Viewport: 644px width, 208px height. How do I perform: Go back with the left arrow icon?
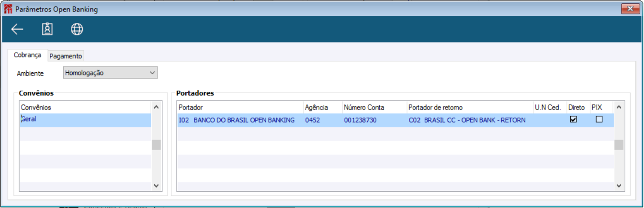click(x=17, y=30)
